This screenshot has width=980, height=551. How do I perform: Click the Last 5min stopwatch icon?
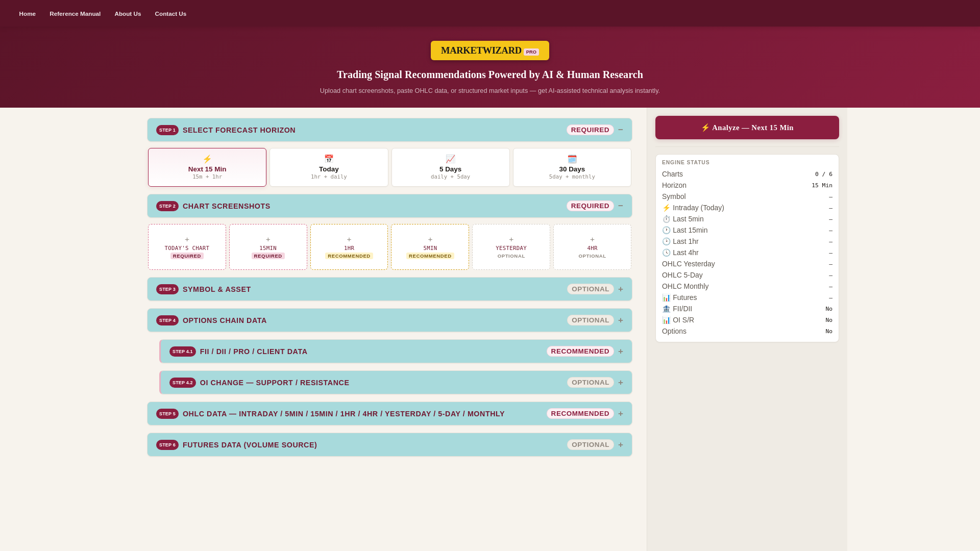click(x=666, y=219)
